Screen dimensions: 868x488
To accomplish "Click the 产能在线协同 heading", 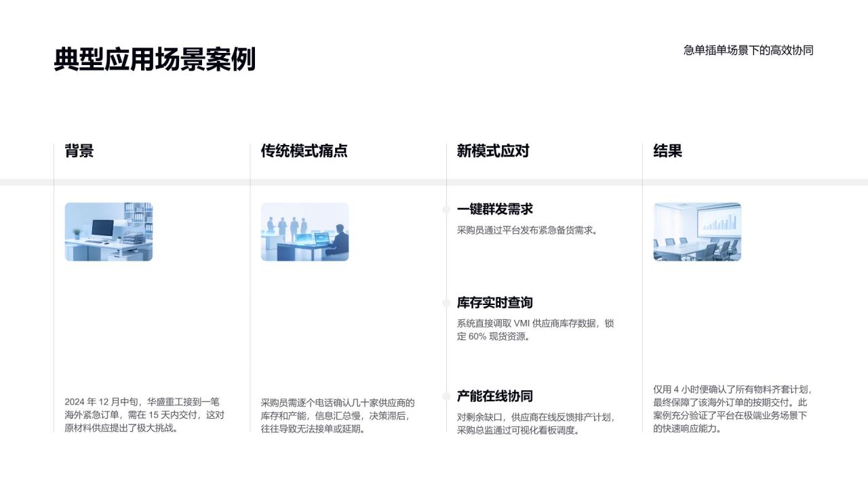I will (495, 396).
